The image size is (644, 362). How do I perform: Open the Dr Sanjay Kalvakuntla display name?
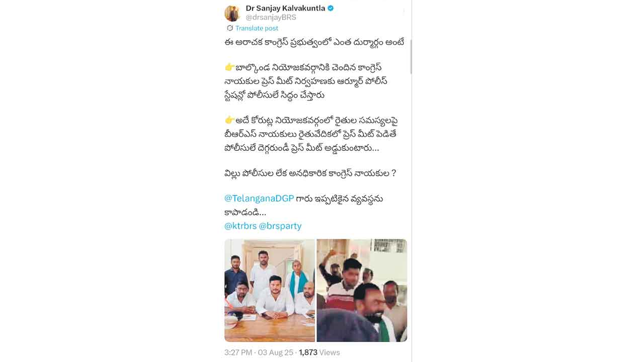(x=285, y=8)
